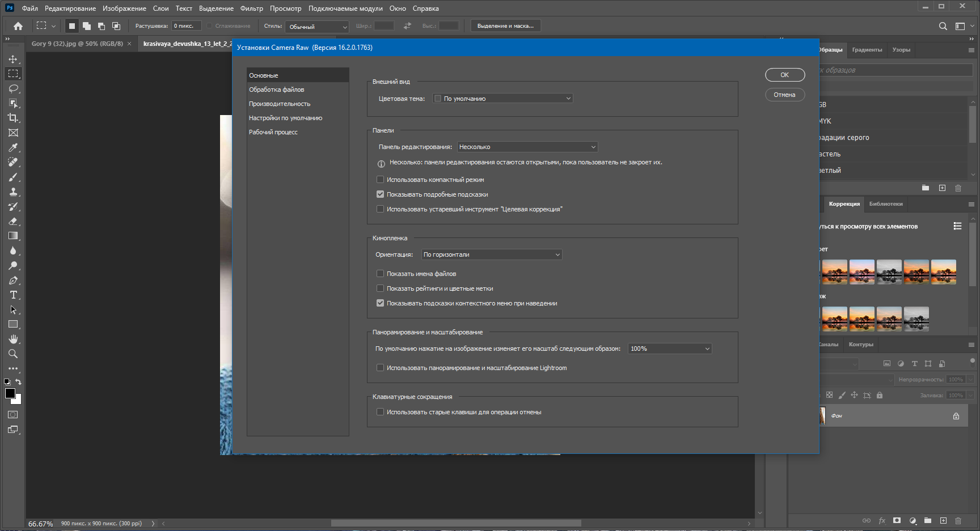This screenshot has height=531, width=980.
Task: Open Ориентация dropdown
Action: 492,254
